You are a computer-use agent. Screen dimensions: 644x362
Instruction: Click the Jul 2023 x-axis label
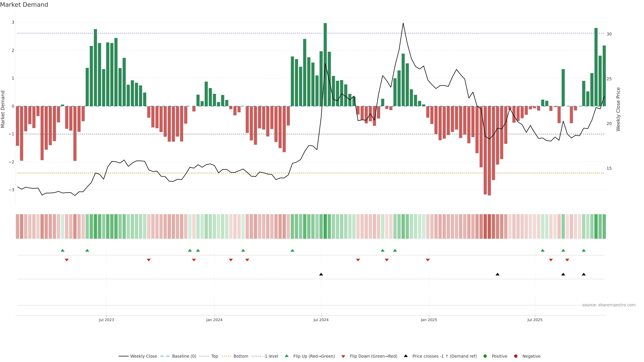106,320
